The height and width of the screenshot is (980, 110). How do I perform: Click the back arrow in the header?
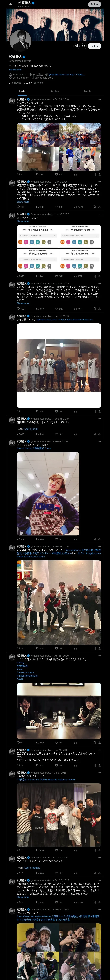[11, 4]
